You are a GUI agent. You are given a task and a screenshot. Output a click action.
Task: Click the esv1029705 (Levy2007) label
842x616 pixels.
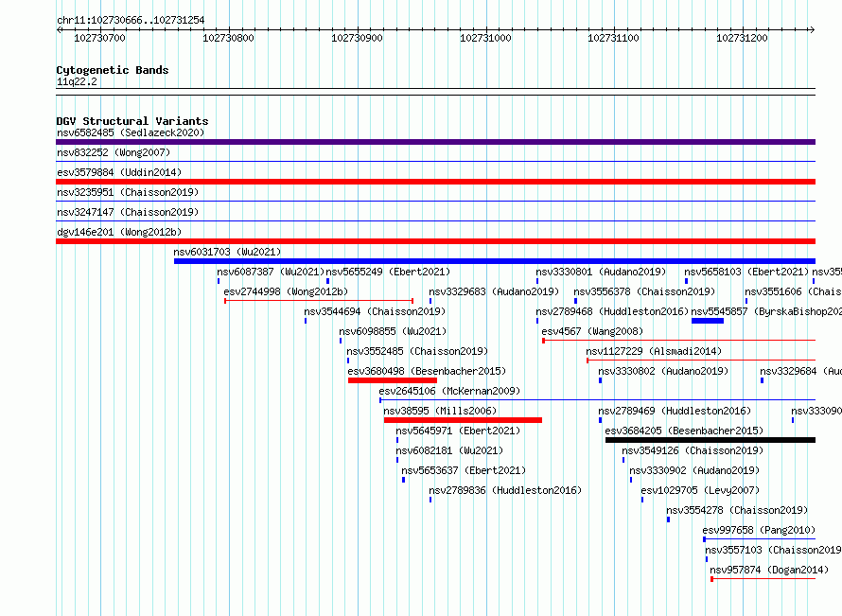700,490
